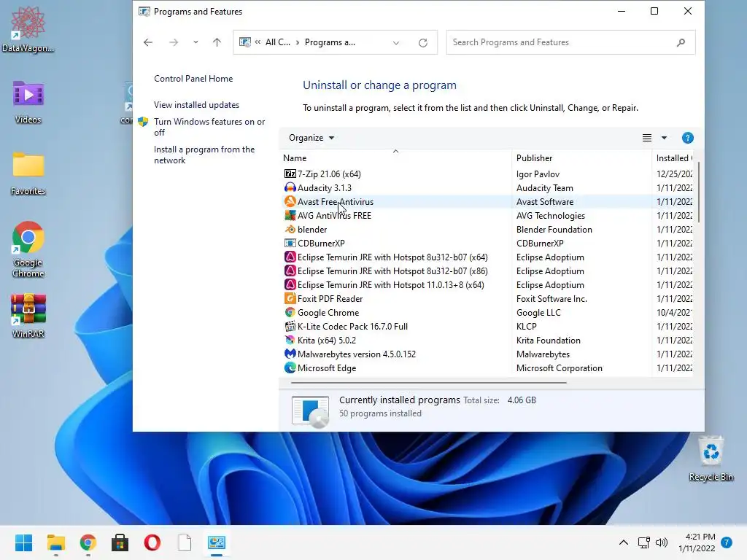
Task: Open View installed updates link
Action: click(x=196, y=105)
